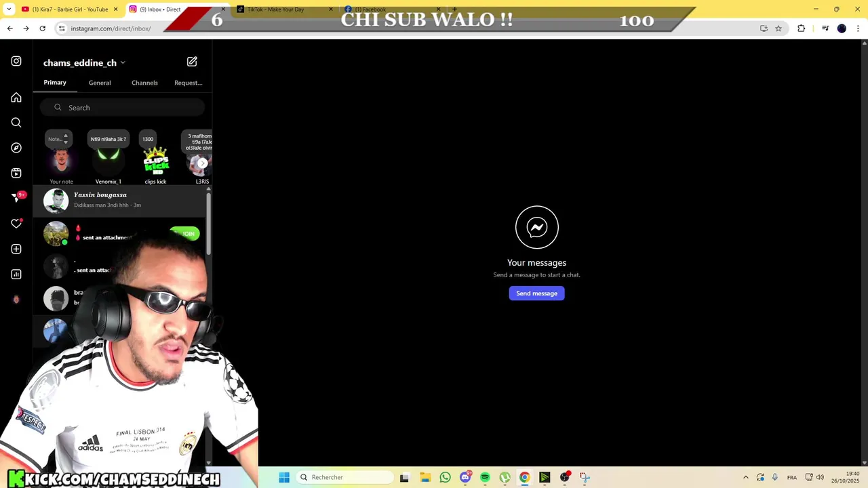The width and height of the screenshot is (868, 488).
Task: Open the profile avatar in sidebar
Action: [16, 300]
